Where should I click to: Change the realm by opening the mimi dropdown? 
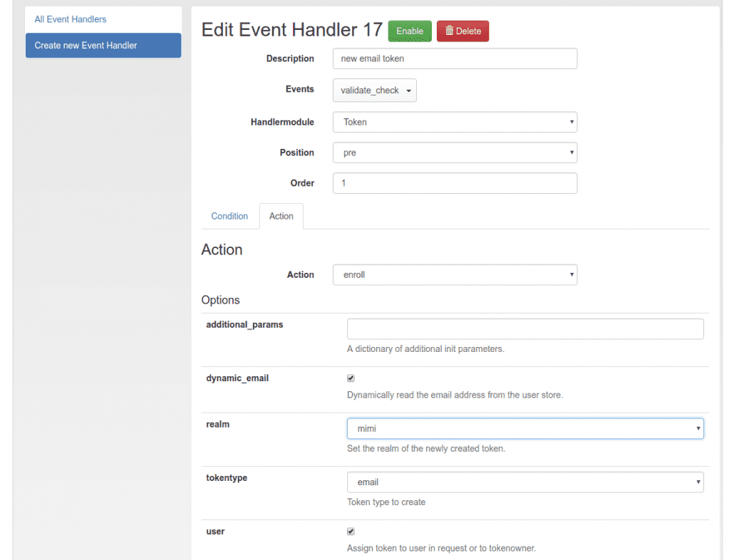pyautogui.click(x=525, y=428)
